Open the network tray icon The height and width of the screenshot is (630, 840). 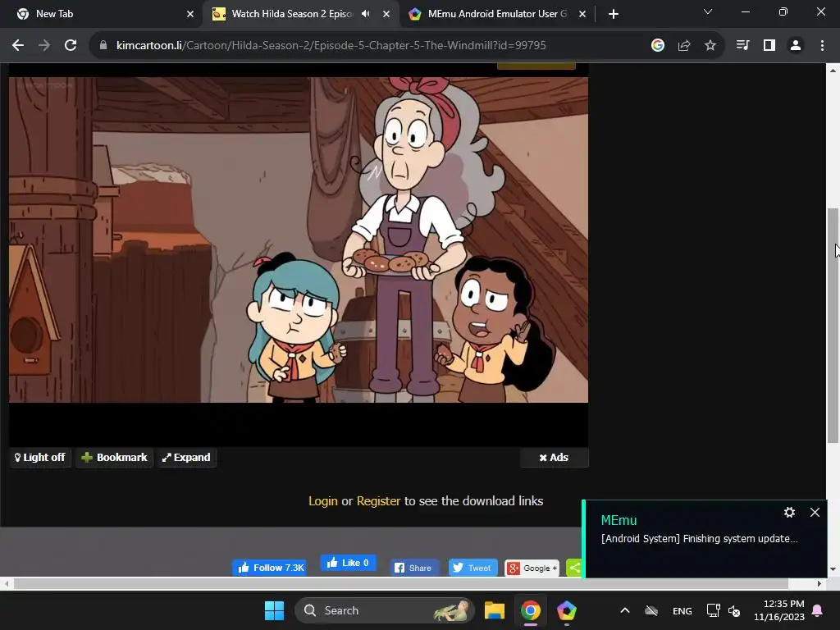click(713, 610)
